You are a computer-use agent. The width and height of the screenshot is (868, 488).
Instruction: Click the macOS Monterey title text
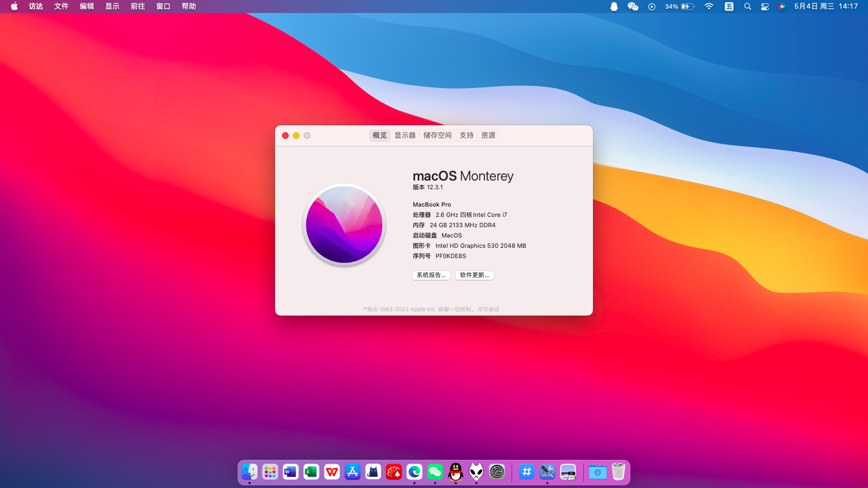463,176
